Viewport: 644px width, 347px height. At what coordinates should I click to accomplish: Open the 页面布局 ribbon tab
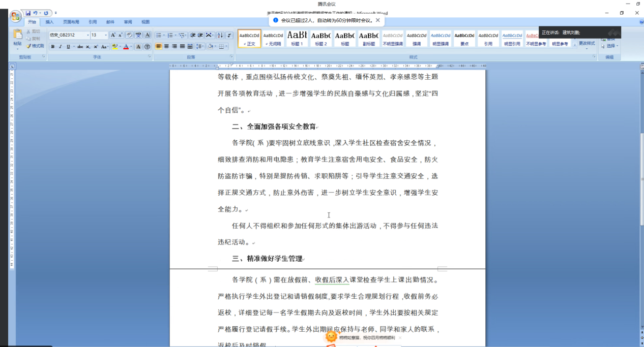[71, 22]
